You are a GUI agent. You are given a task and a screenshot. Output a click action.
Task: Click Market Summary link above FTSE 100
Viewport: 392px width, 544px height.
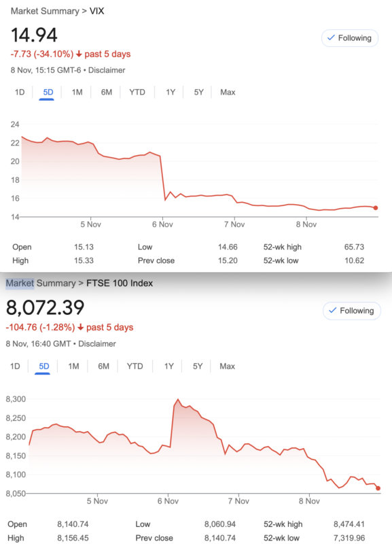[41, 283]
